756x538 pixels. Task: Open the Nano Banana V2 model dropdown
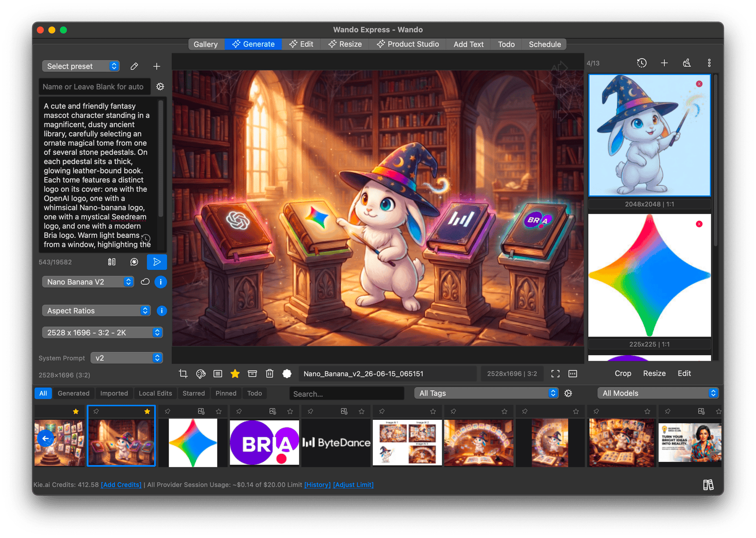88,282
